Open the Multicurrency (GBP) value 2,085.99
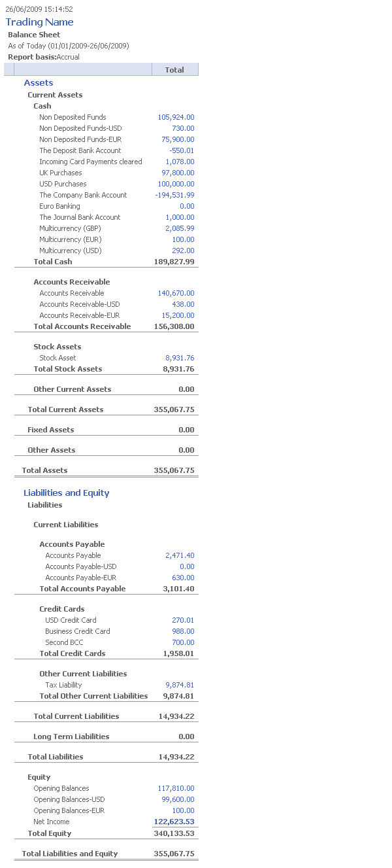 (x=180, y=229)
